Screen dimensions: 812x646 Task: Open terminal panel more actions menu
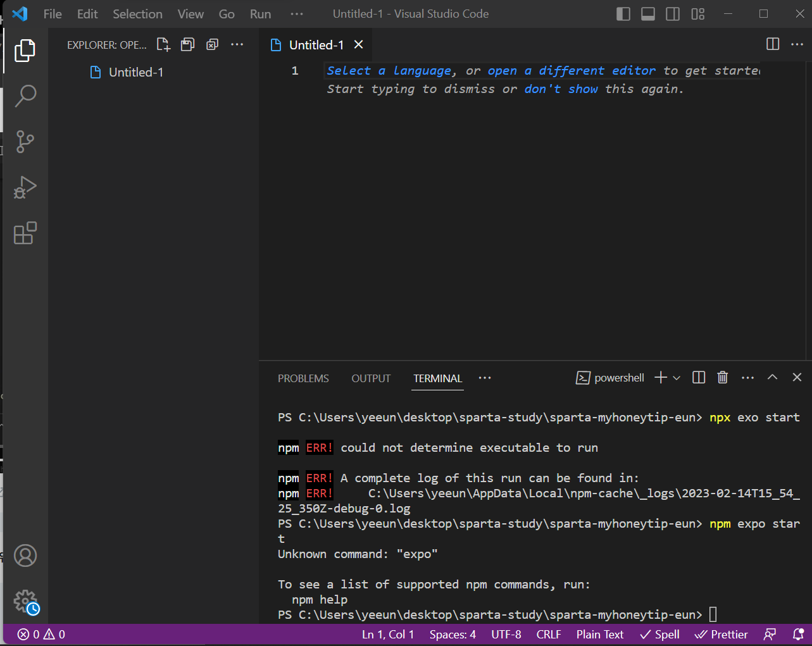748,378
